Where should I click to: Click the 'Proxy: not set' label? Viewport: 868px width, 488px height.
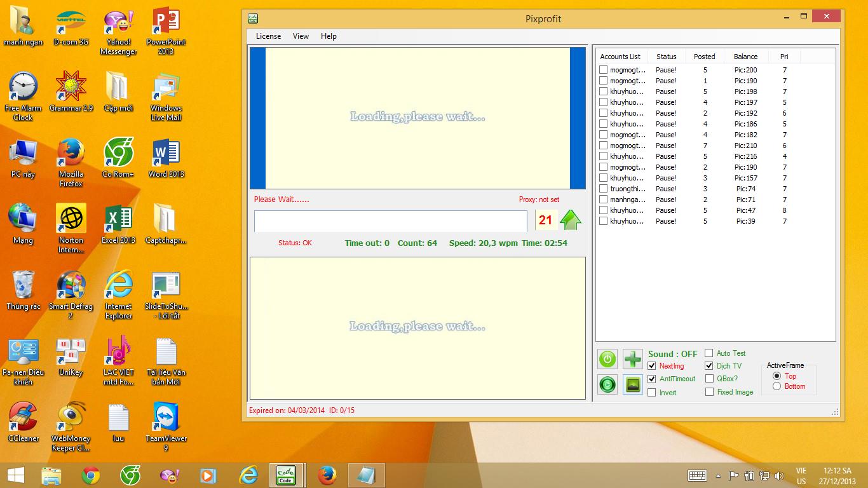point(539,200)
